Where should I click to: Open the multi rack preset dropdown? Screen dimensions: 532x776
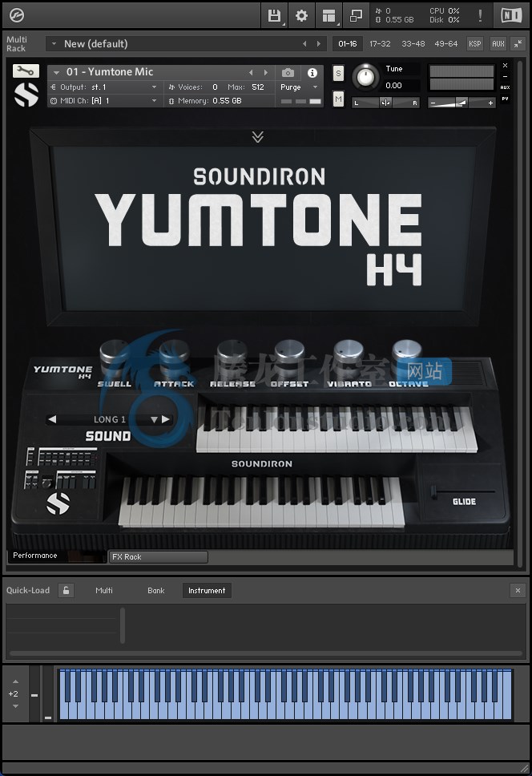(x=54, y=43)
